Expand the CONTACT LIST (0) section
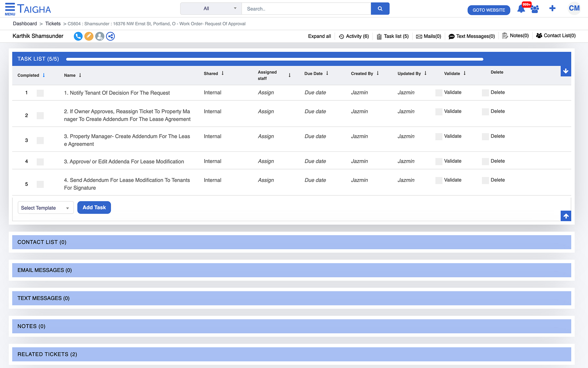588x368 pixels. [291, 242]
